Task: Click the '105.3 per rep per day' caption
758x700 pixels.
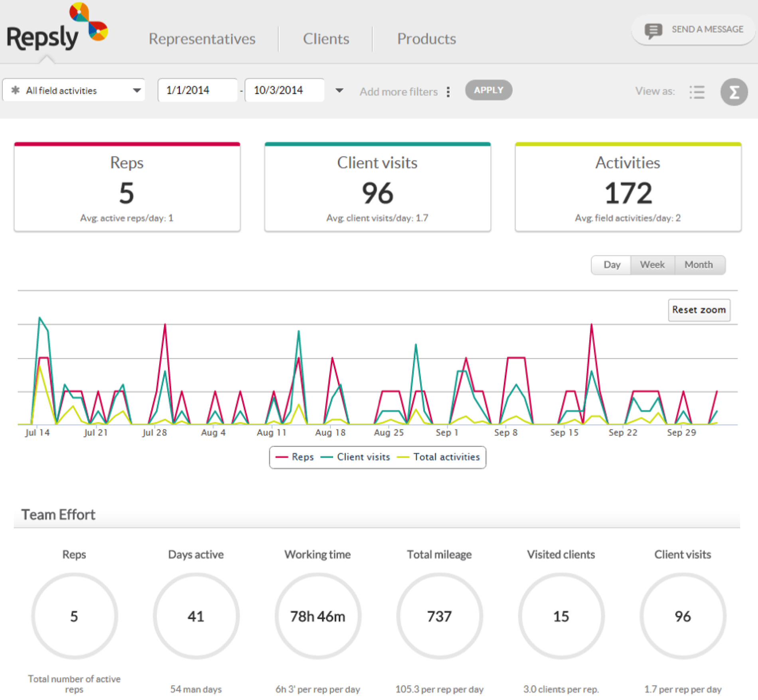Action: click(x=439, y=689)
